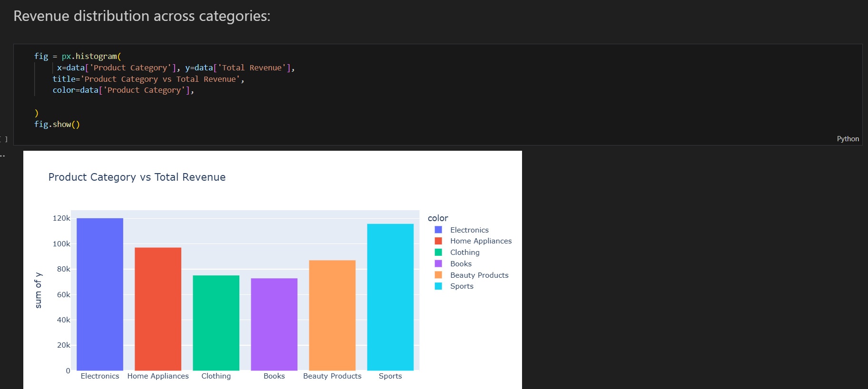Click the 60k y-axis tick label

pos(64,295)
